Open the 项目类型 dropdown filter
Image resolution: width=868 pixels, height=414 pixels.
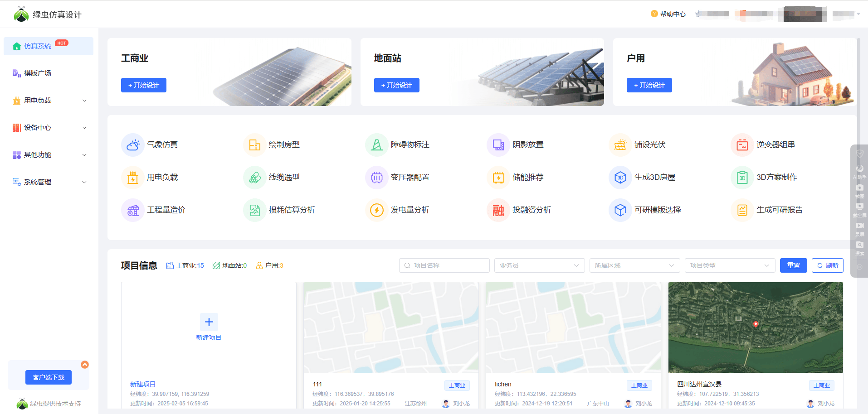(x=730, y=265)
